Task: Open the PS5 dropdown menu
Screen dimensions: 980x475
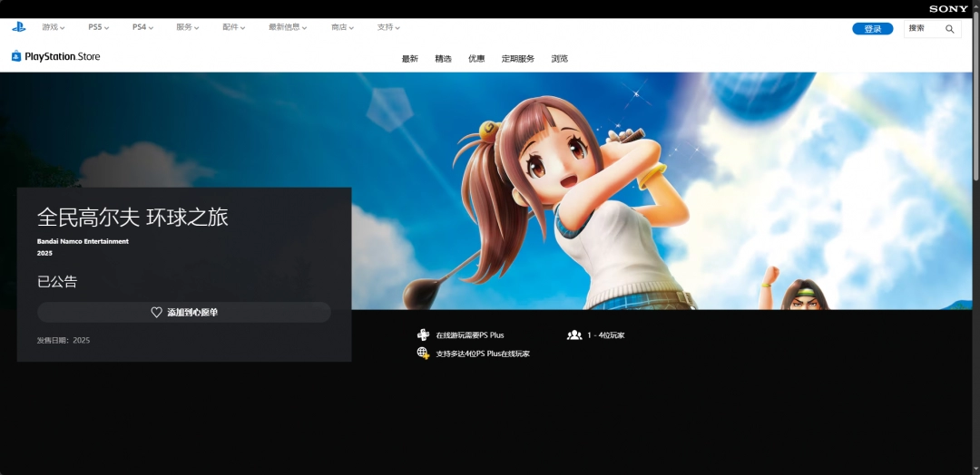Action: pos(98,28)
